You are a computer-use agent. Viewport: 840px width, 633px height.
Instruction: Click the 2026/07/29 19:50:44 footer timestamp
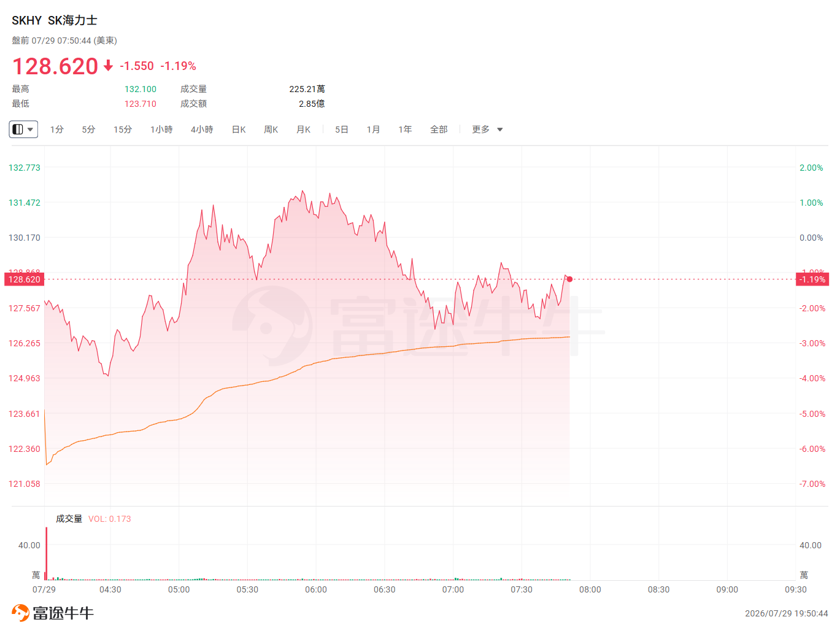point(787,613)
